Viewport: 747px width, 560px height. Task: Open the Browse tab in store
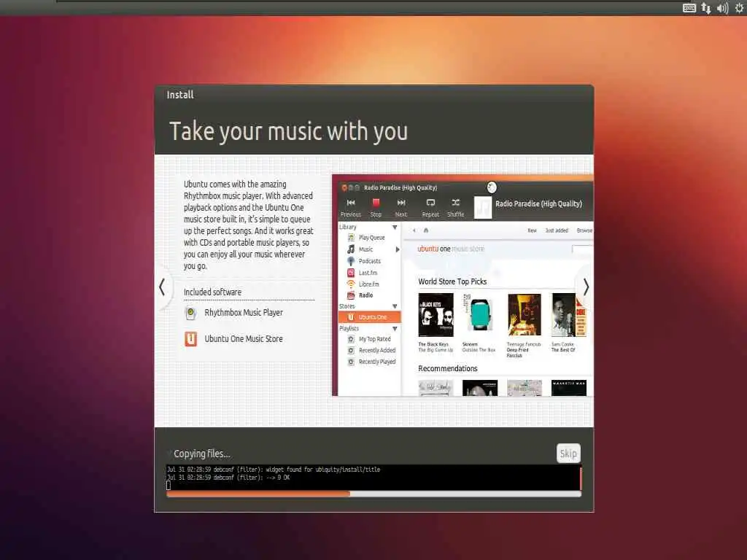pyautogui.click(x=584, y=230)
